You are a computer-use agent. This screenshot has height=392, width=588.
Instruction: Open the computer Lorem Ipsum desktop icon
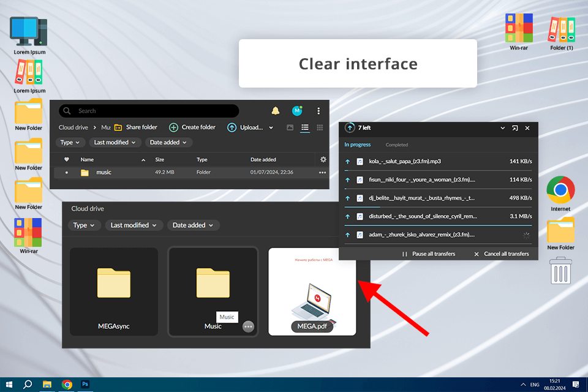click(29, 36)
